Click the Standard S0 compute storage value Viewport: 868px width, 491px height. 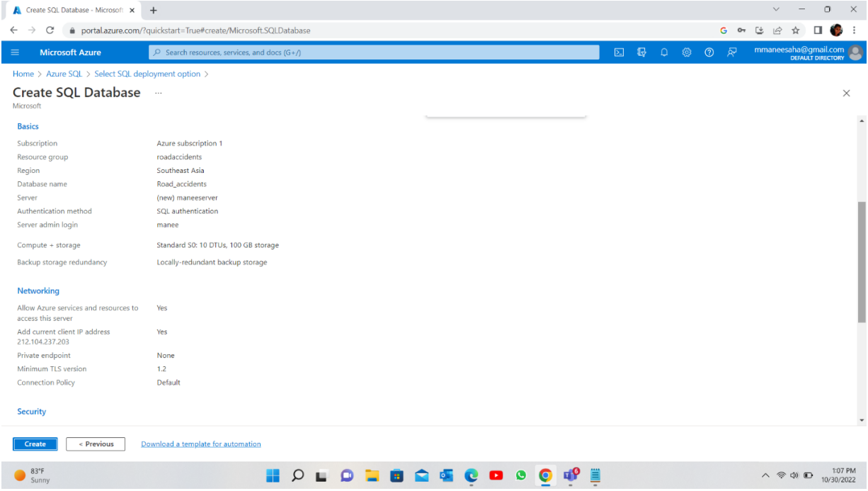(x=218, y=245)
